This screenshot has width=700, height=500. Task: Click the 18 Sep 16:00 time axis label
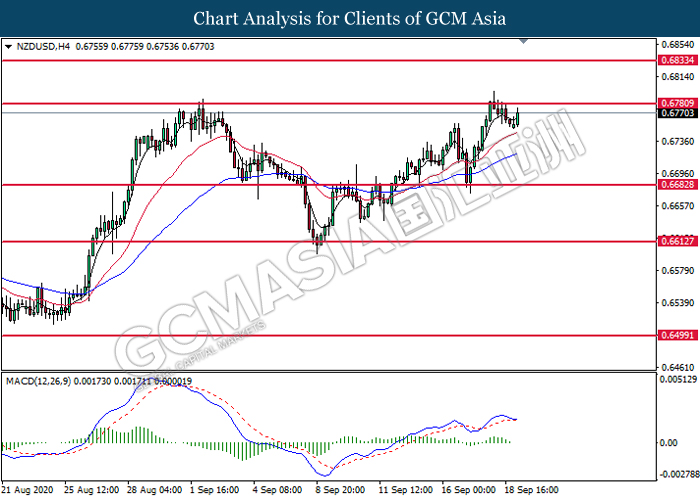532,490
